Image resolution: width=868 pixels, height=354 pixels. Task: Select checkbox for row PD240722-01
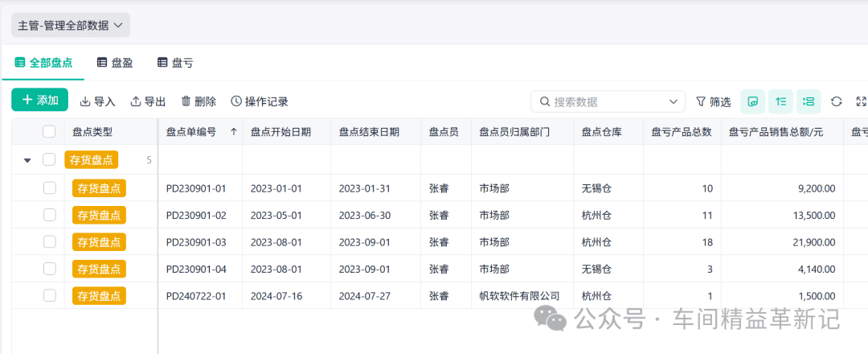(49, 296)
